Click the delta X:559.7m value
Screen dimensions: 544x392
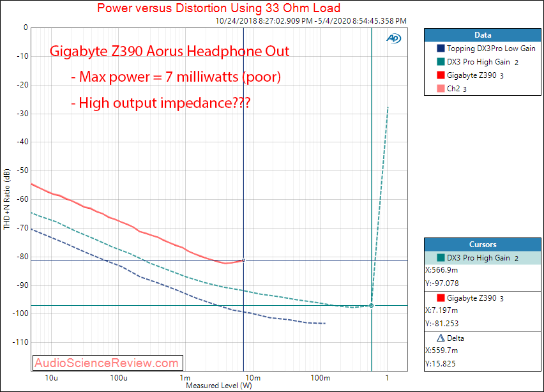pyautogui.click(x=441, y=351)
